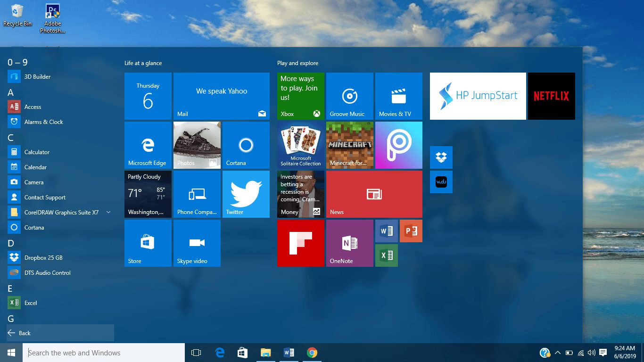Open the Mail tile

tap(222, 96)
